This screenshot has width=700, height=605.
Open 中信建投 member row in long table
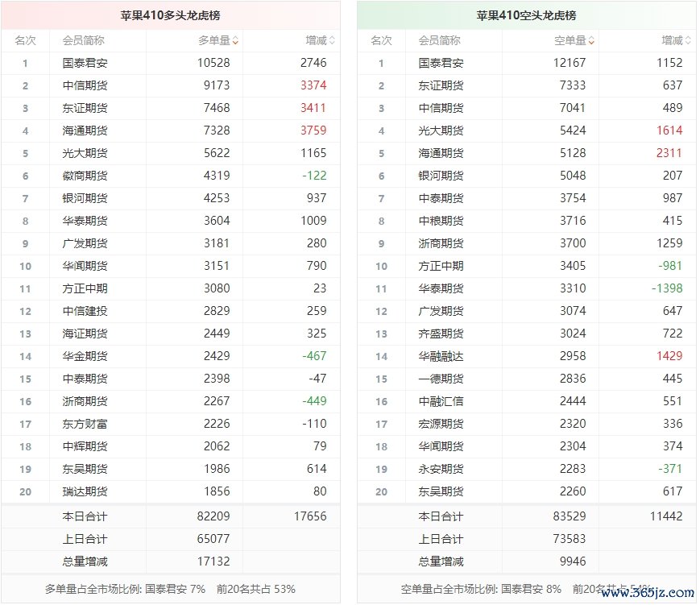click(x=85, y=311)
